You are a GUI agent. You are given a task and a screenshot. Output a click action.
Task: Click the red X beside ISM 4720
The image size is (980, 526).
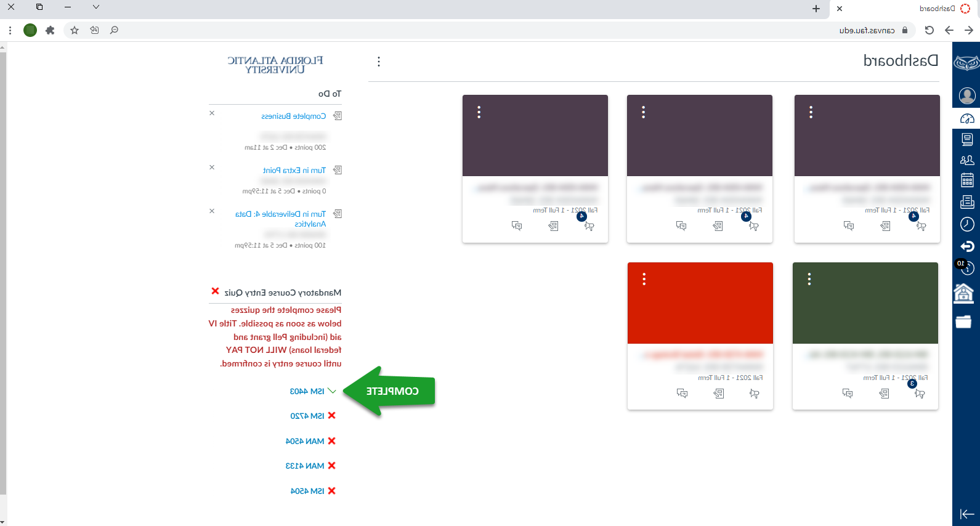click(x=332, y=416)
